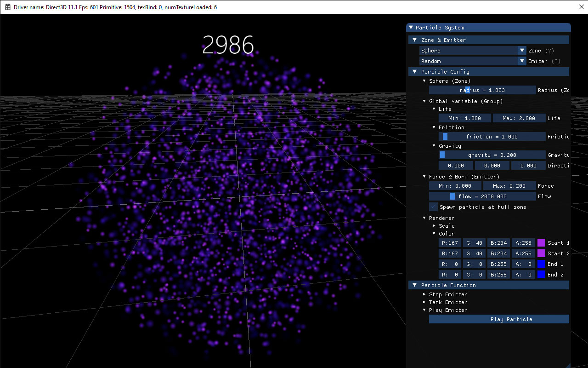Click the End 1 B:255 field
Viewport: 588px width, 368px height.
(x=498, y=264)
